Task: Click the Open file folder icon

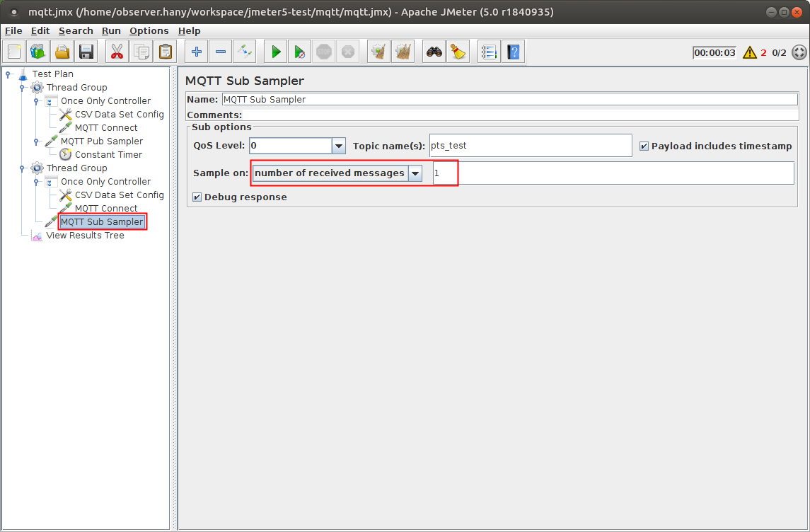Action: click(62, 52)
